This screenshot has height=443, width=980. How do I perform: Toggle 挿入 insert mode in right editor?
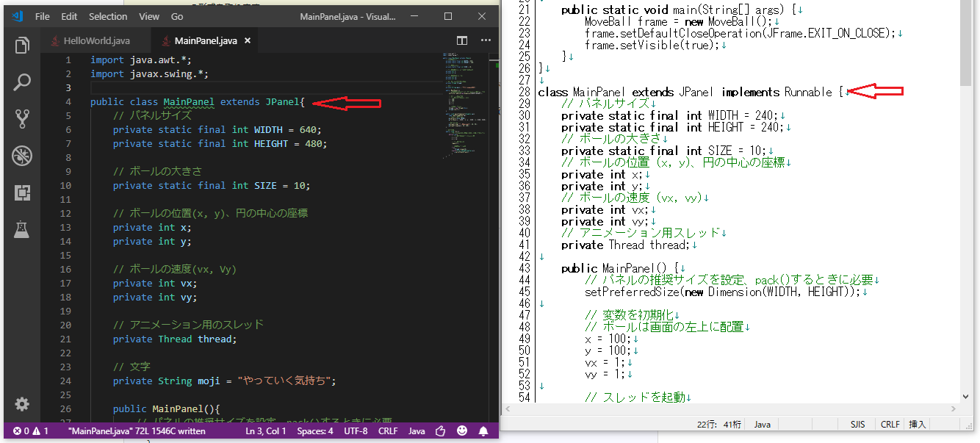pyautogui.click(x=918, y=424)
